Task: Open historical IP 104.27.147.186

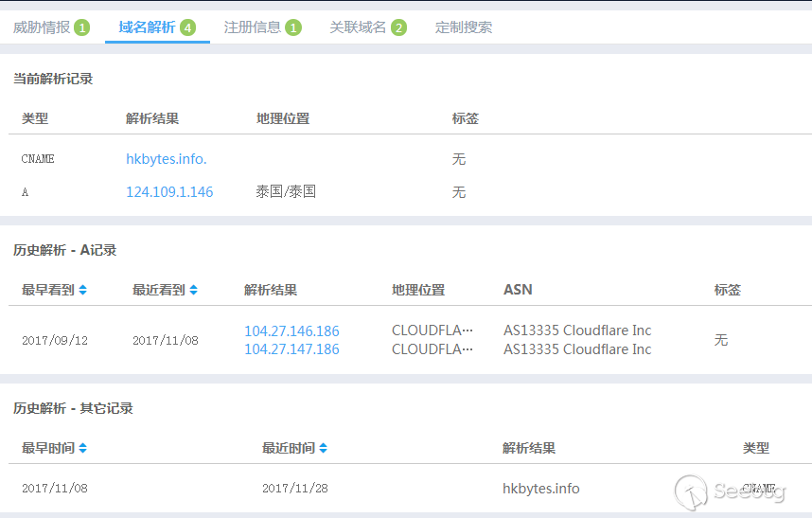Action: coord(291,349)
